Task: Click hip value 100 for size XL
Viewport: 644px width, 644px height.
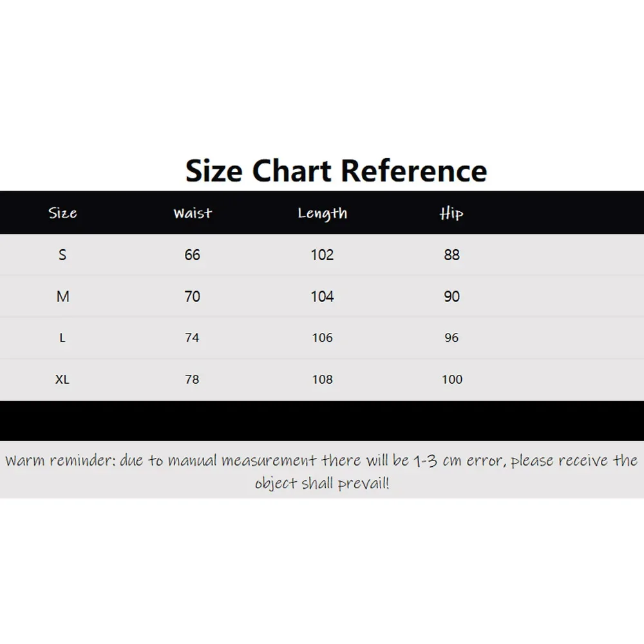Action: (x=452, y=379)
